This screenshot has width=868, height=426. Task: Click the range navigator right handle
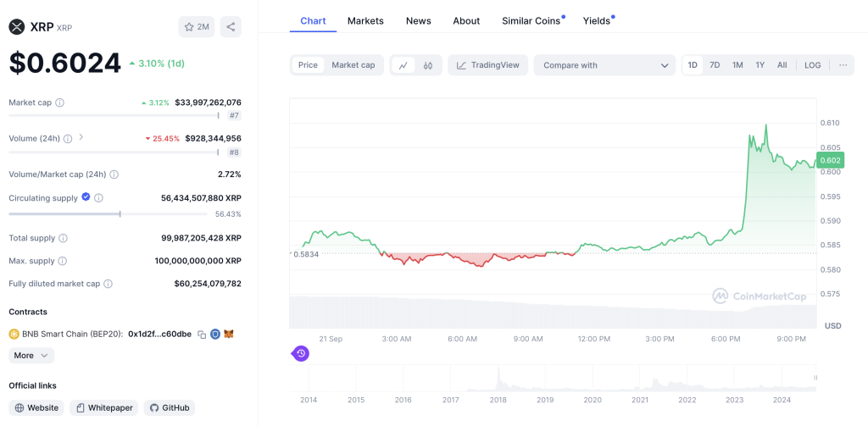tap(815, 378)
